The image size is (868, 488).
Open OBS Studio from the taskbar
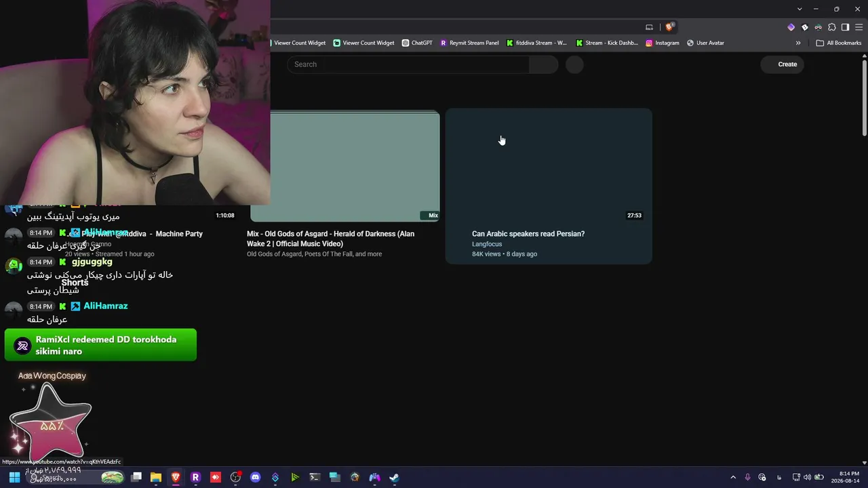(x=235, y=477)
